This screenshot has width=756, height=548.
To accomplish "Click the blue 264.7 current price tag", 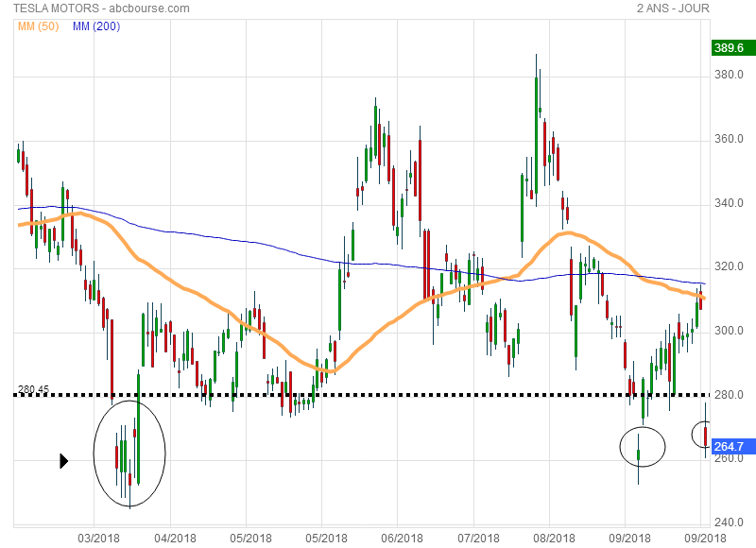I will click(732, 446).
